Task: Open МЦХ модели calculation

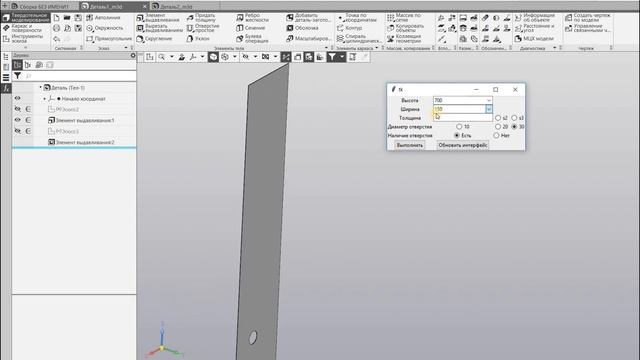Action: point(534,38)
